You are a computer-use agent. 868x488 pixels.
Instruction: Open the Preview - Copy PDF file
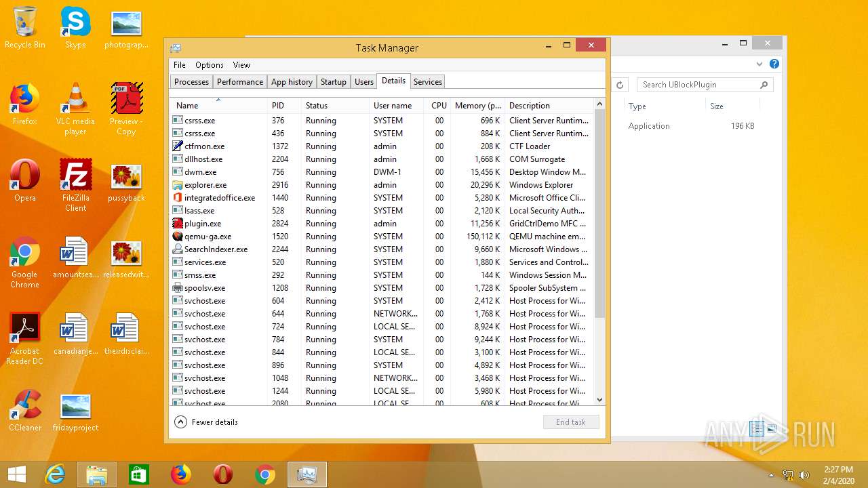[x=126, y=109]
